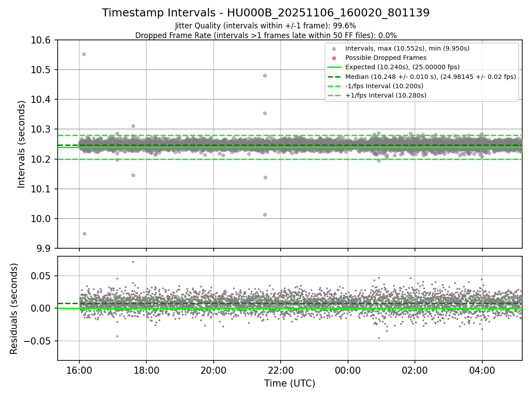Click the minimum outlier point near 9.95 seconds
The image size is (532, 399).
tap(84, 234)
